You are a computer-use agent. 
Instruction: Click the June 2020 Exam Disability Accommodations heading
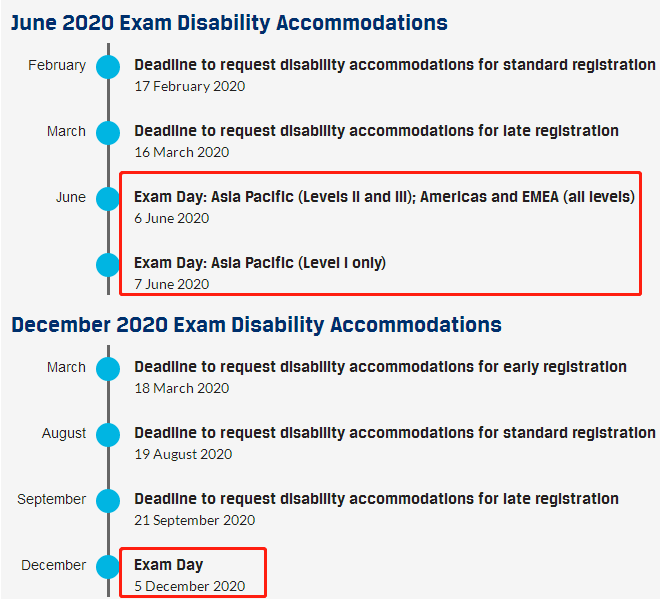[x=229, y=23]
